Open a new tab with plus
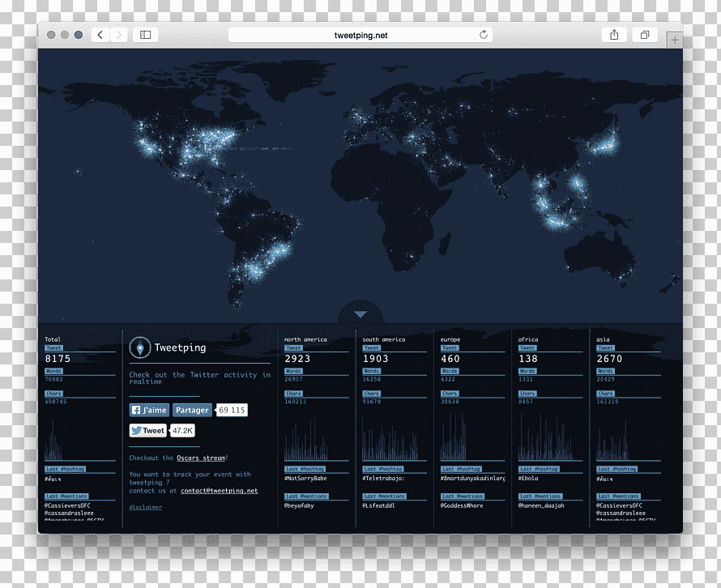721x588 pixels. click(x=674, y=40)
